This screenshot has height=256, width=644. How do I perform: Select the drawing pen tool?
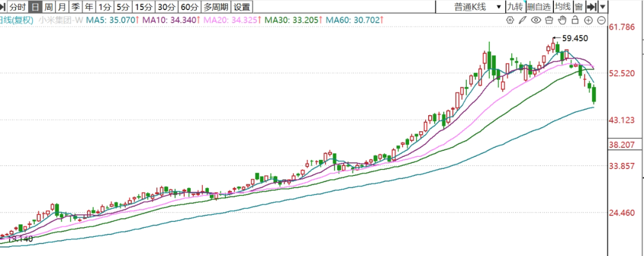(x=523, y=20)
